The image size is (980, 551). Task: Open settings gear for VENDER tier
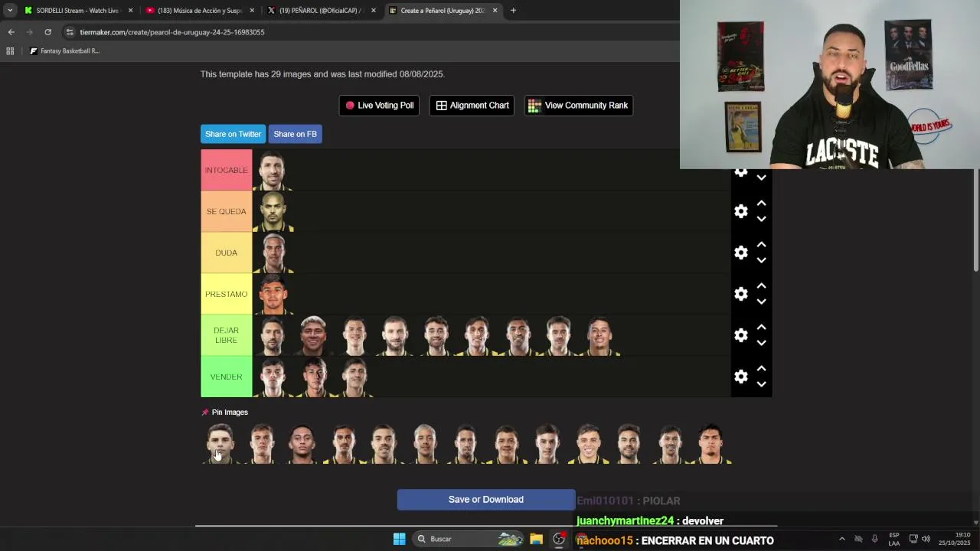(740, 377)
